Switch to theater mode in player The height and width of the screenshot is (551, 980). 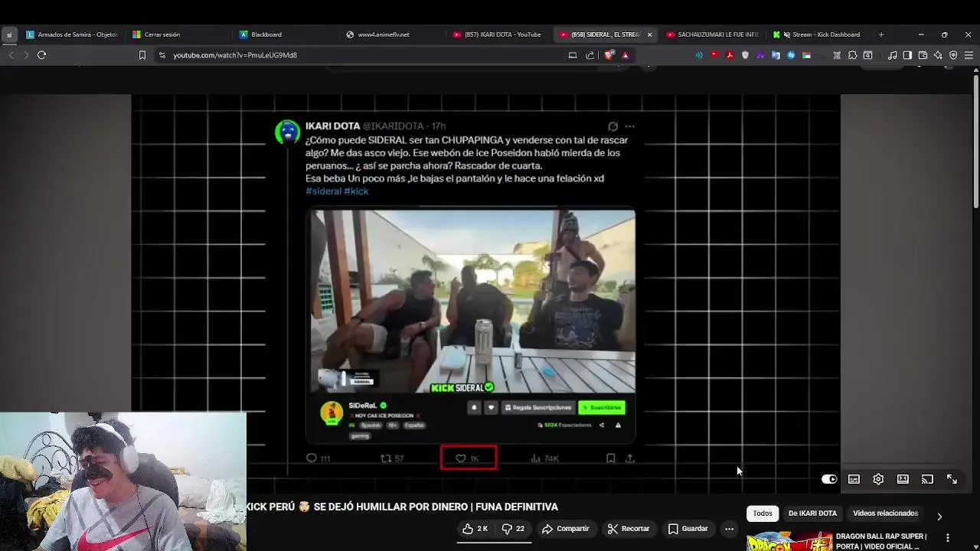tap(903, 479)
